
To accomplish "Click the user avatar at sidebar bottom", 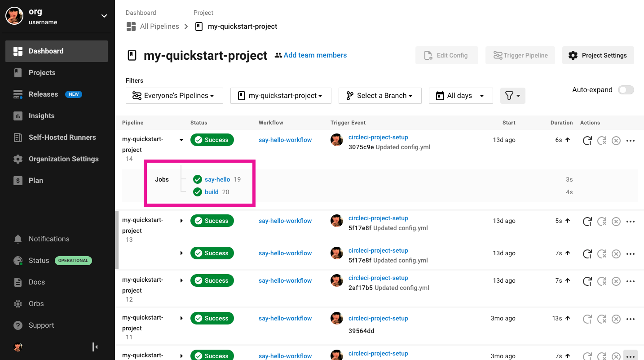I will coord(18,347).
